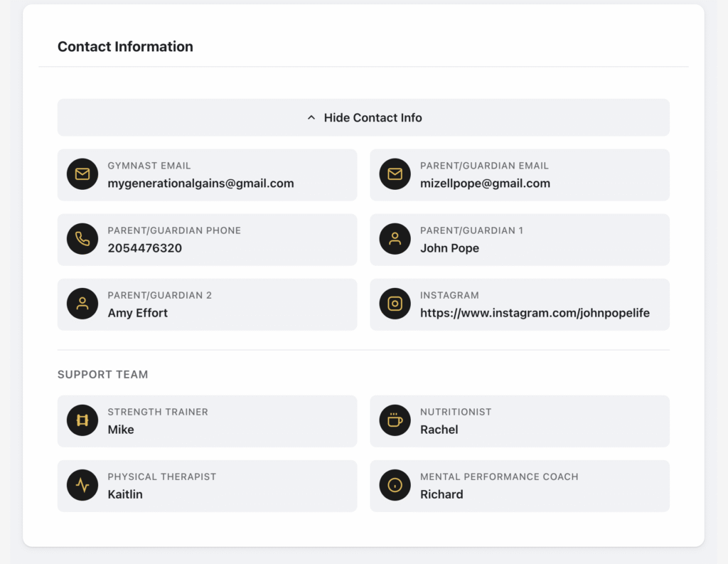Viewport: 728px width, 564px height.
Task: Click the Instagram camera icon
Action: 395,304
